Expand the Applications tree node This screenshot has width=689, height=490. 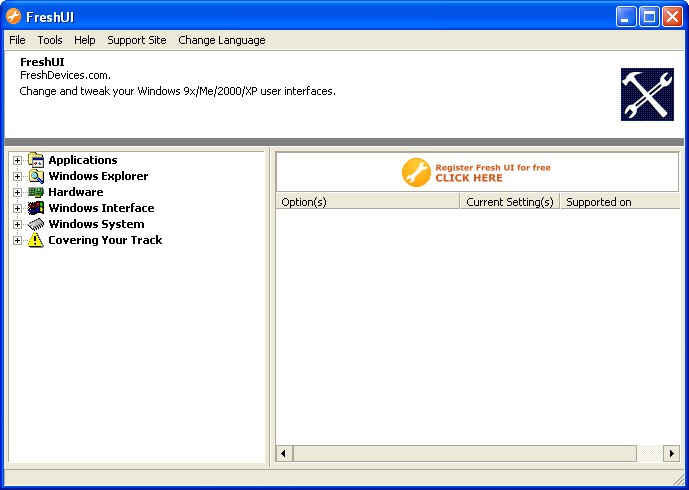17,160
